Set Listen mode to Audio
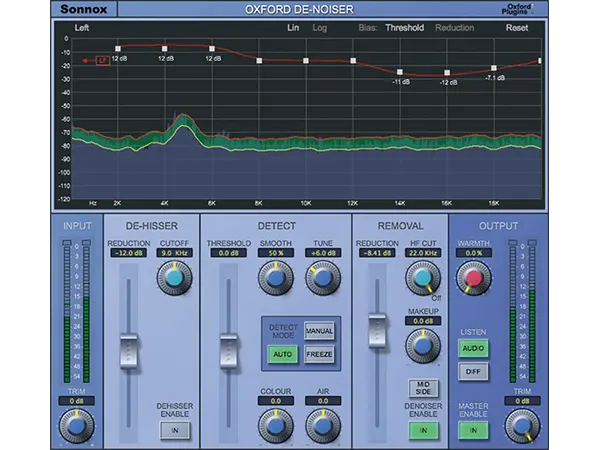Viewport: 600px width, 450px height. click(x=473, y=348)
